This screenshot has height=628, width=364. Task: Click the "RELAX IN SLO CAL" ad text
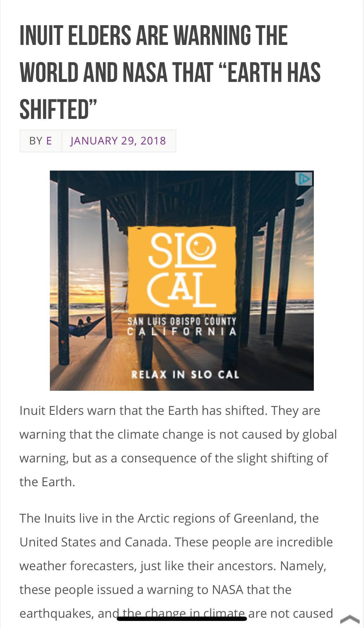[185, 375]
